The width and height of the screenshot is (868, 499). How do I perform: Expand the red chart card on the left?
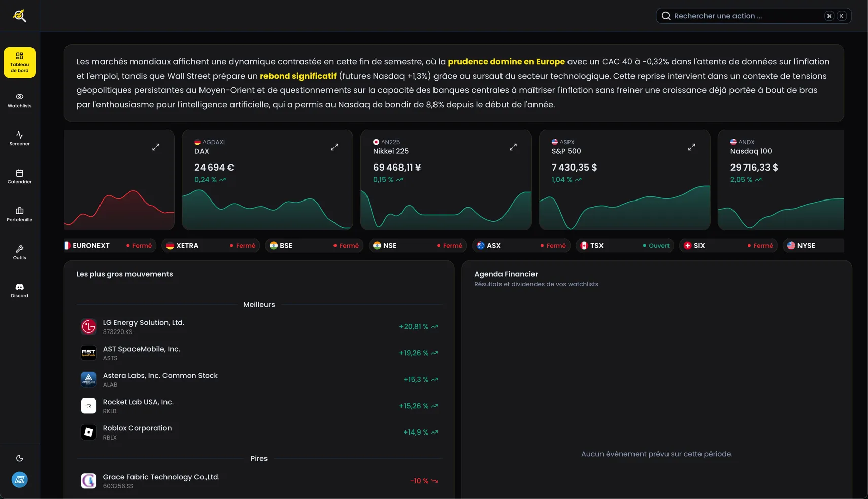click(x=156, y=147)
